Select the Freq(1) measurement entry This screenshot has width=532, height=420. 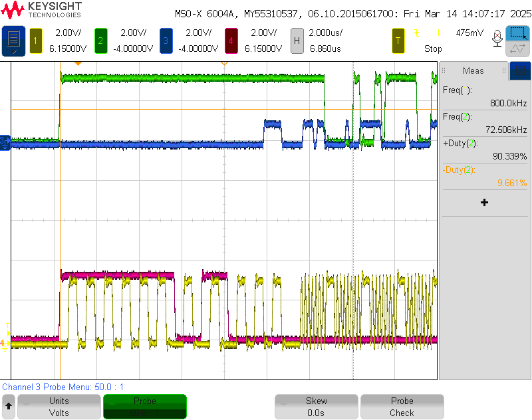tap(485, 97)
